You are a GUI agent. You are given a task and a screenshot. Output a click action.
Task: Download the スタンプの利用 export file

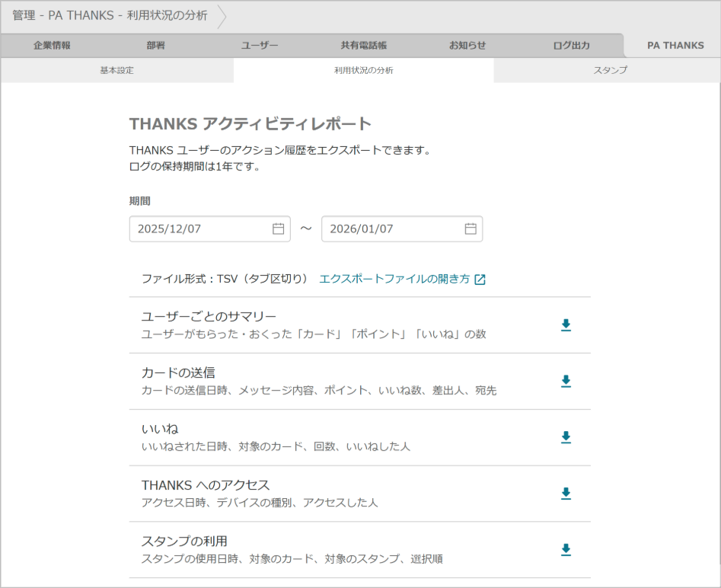click(x=566, y=550)
